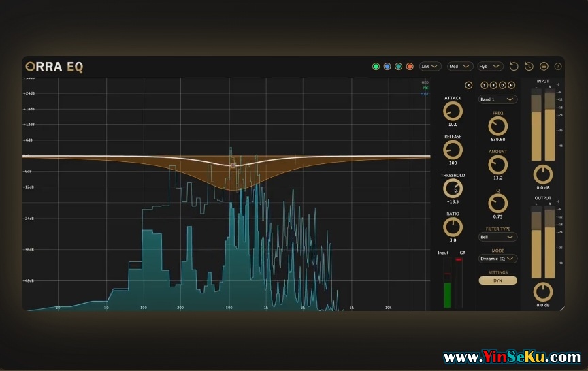Click the D circle button above Band 1
588x371 pixels.
[x=502, y=86]
